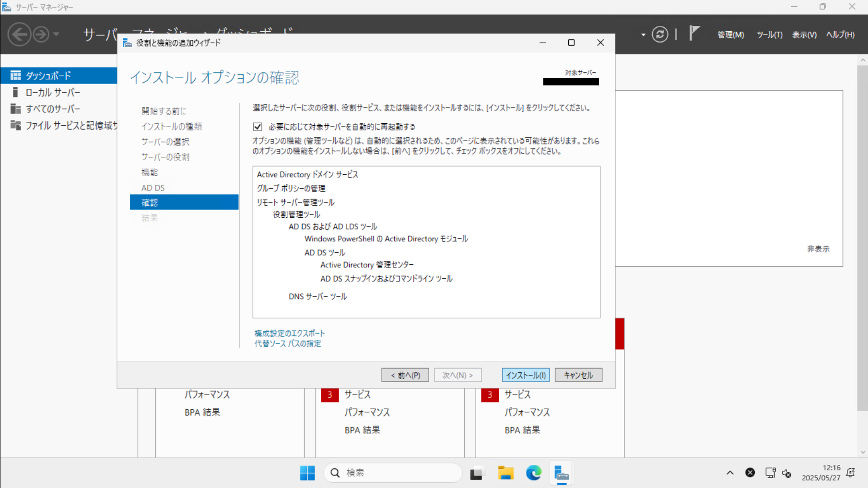Click the < 前へ(P) button

405,375
